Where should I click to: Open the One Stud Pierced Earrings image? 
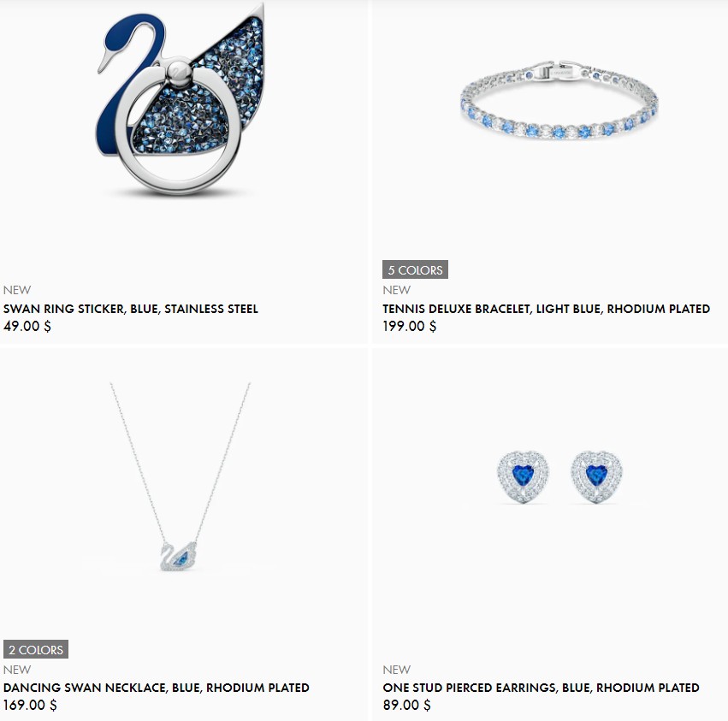click(x=559, y=476)
